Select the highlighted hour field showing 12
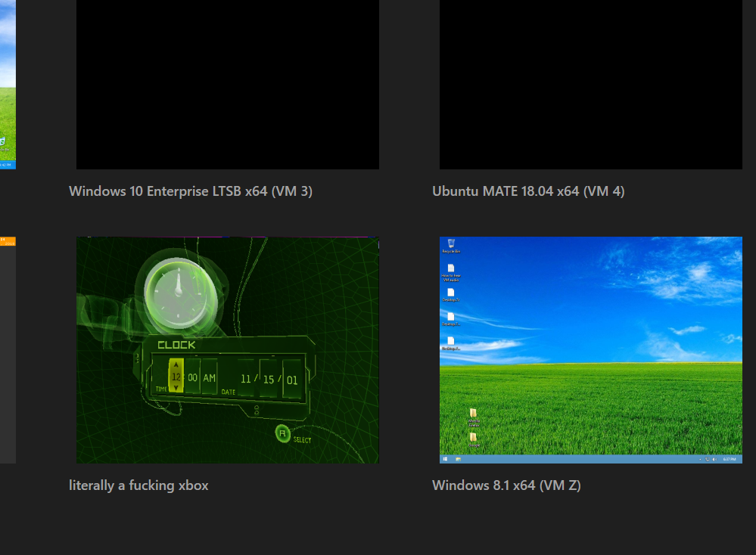The image size is (756, 555). pyautogui.click(x=176, y=376)
